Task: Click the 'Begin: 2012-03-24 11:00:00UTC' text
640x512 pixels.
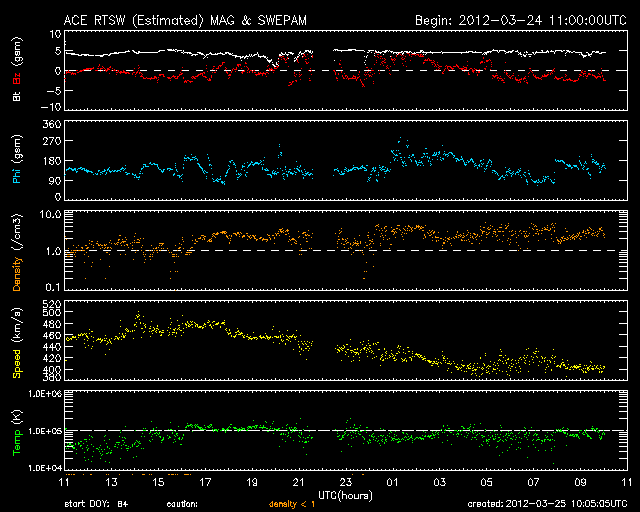Action: click(521, 20)
